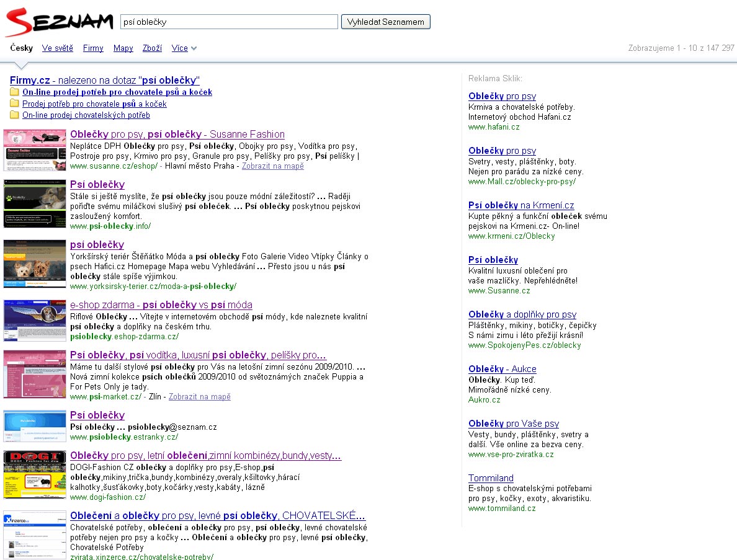
Task: Click the Aukro.cz ad URL
Action: 484,400
